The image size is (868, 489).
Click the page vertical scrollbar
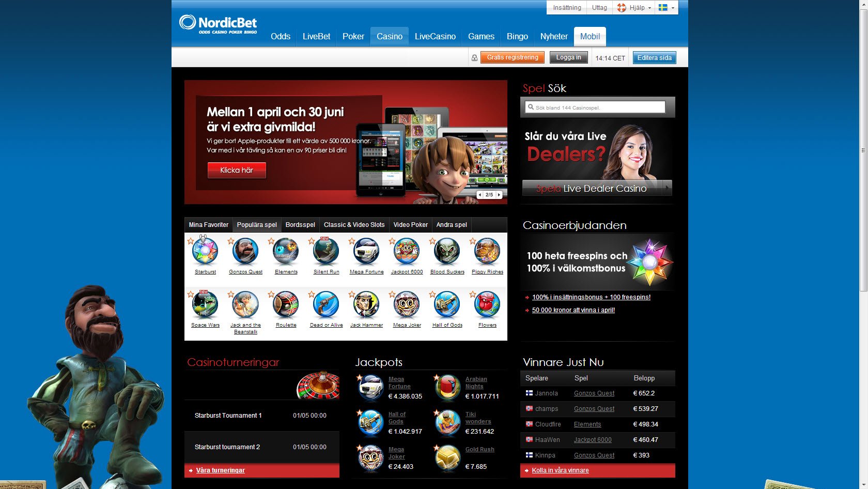click(863, 150)
